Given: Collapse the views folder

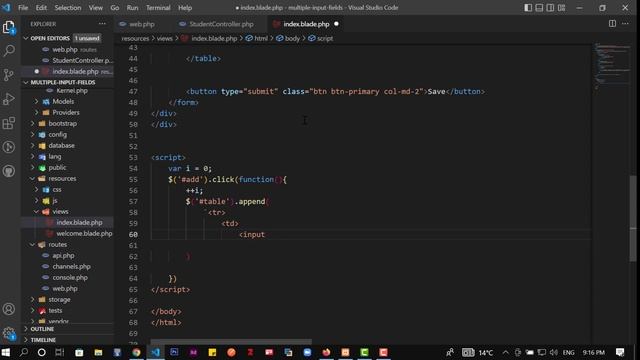Looking at the screenshot, I should click(x=60, y=211).
